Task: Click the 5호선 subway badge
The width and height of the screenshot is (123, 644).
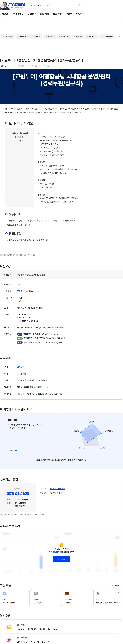Action: pos(20,343)
